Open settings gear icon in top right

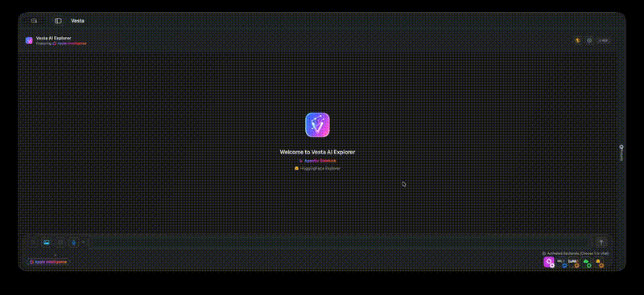(x=589, y=41)
